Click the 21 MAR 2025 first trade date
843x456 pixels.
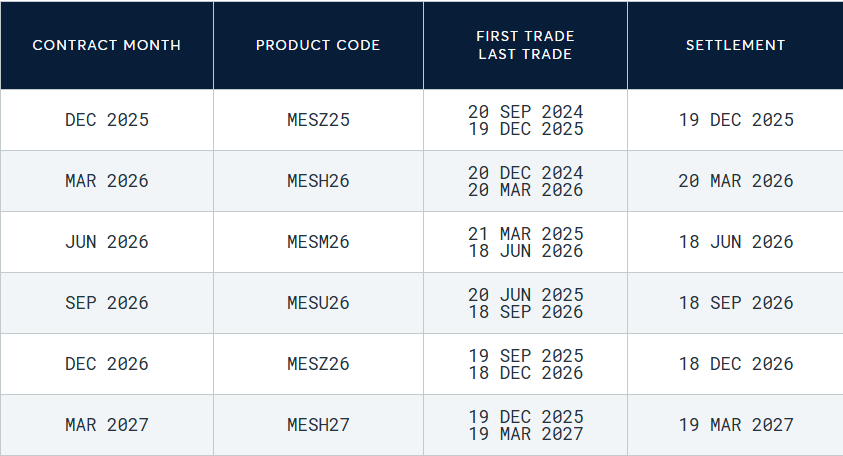pyautogui.click(x=525, y=234)
